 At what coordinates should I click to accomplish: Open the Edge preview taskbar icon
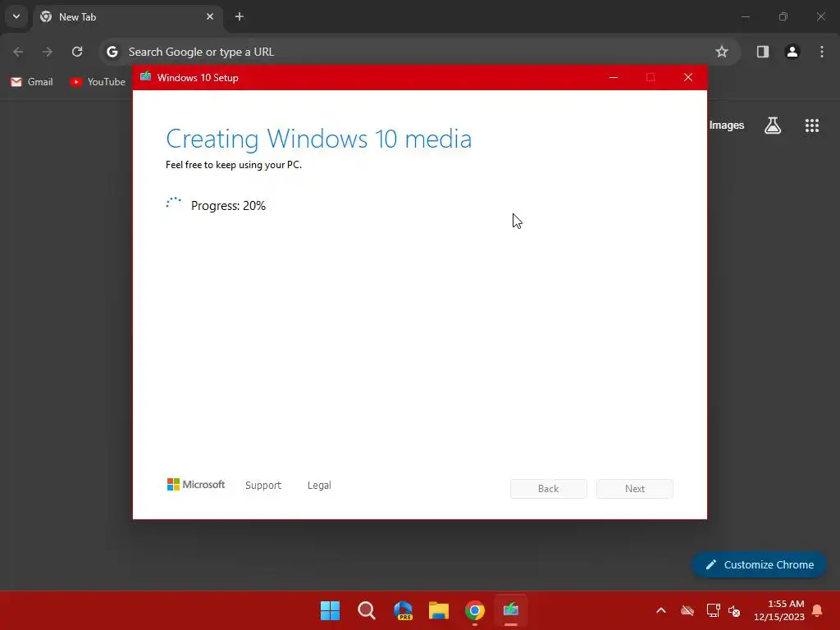coord(403,610)
